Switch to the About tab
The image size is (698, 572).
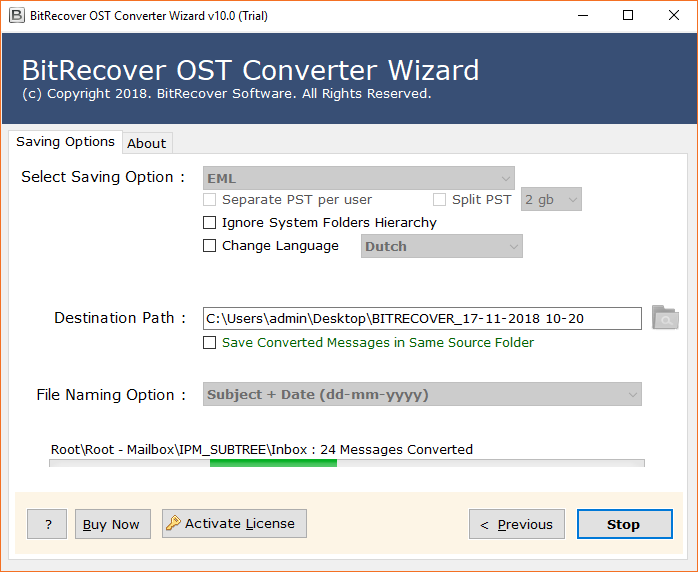pos(147,143)
